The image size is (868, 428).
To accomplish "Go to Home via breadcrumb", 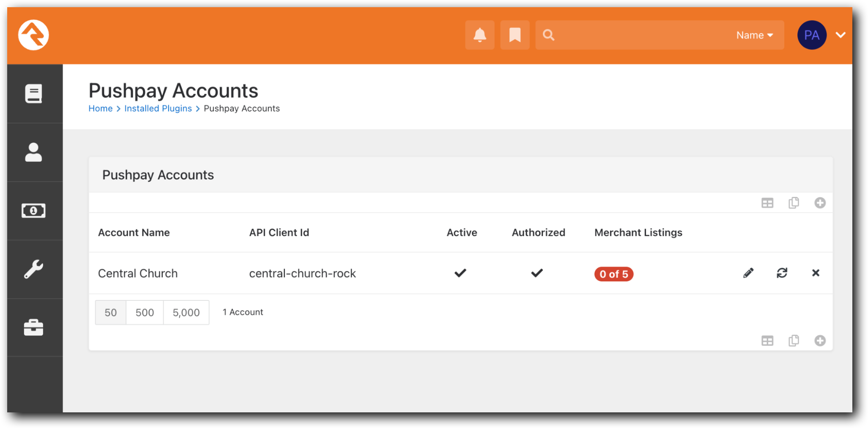I will (x=100, y=108).
